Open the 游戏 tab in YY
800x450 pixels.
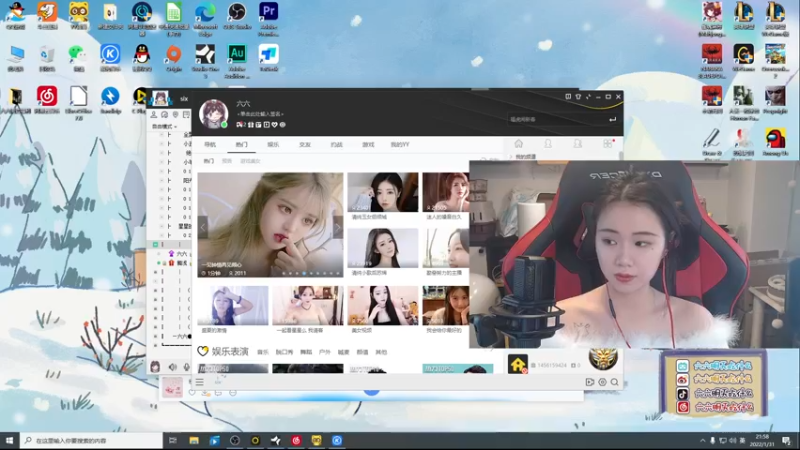(x=368, y=145)
